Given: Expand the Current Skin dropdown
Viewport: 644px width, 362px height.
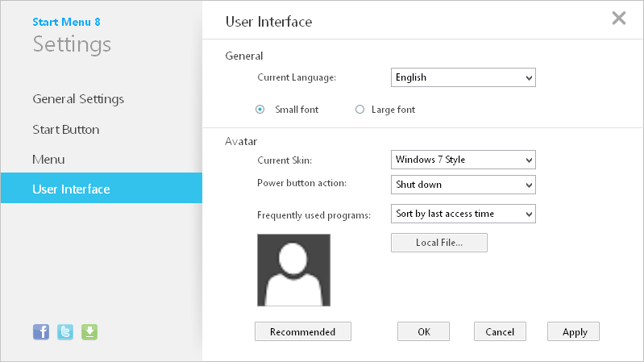Looking at the screenshot, I should (x=463, y=160).
